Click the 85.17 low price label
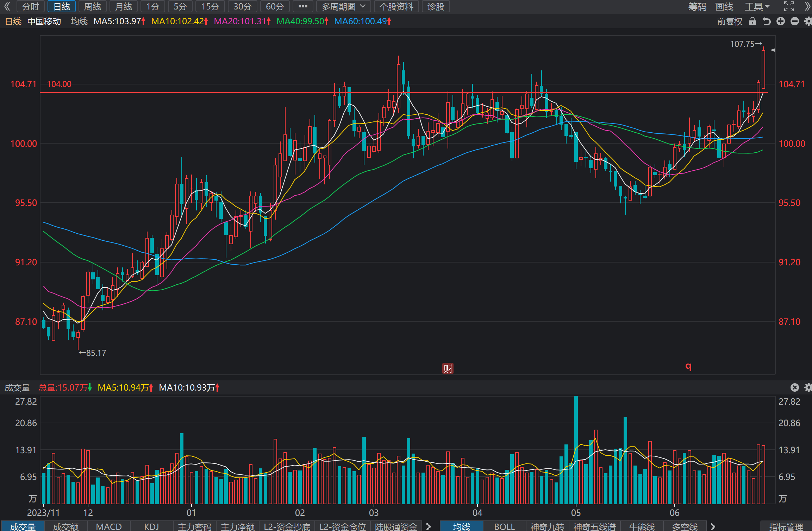Image resolution: width=812 pixels, height=531 pixels. click(x=92, y=353)
